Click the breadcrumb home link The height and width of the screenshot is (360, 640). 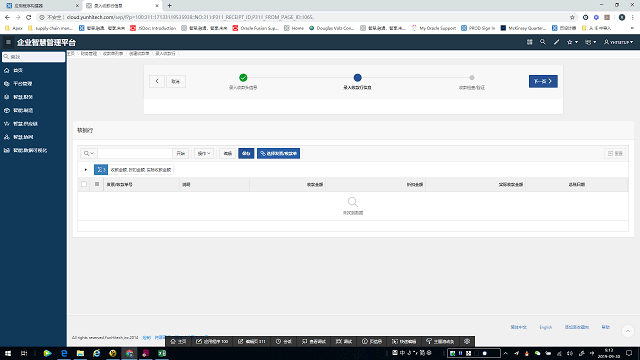point(71,53)
